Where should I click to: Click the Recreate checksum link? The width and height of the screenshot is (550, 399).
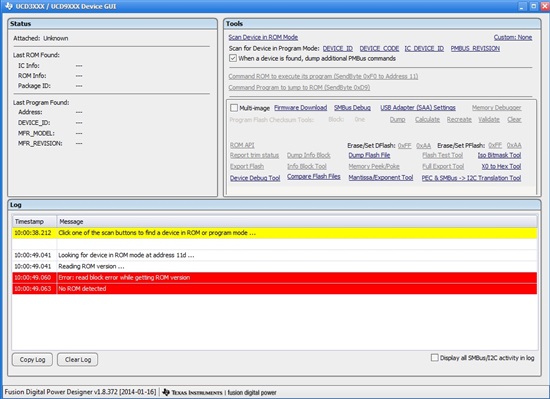(459, 120)
